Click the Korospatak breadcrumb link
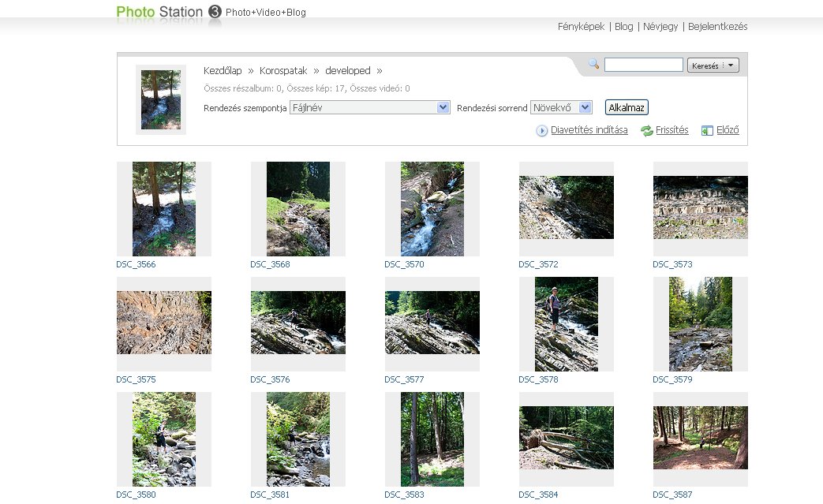The image size is (823, 504). 282,71
